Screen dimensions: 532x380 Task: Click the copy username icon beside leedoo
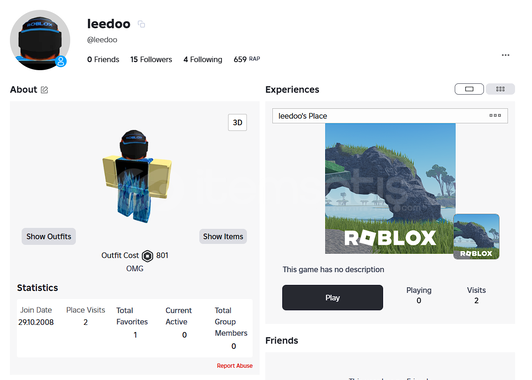point(141,24)
